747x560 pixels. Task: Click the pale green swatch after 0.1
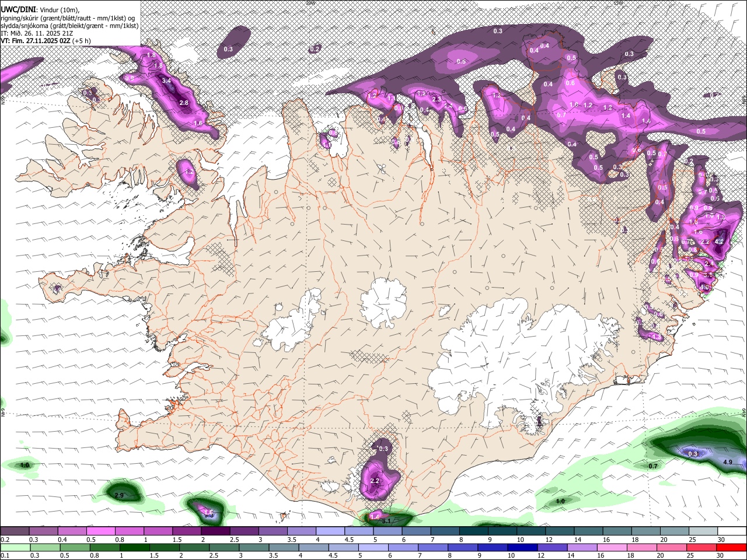click(x=15, y=547)
